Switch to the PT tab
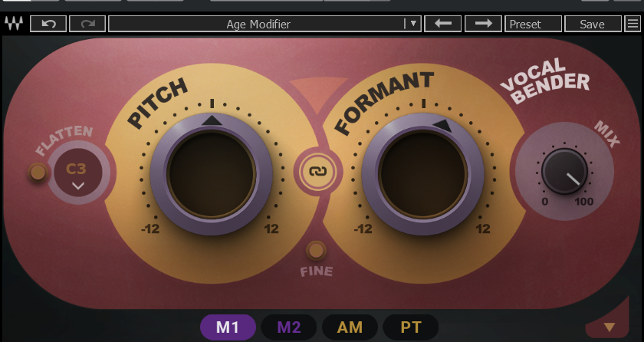The width and height of the screenshot is (644, 342). [x=411, y=327]
